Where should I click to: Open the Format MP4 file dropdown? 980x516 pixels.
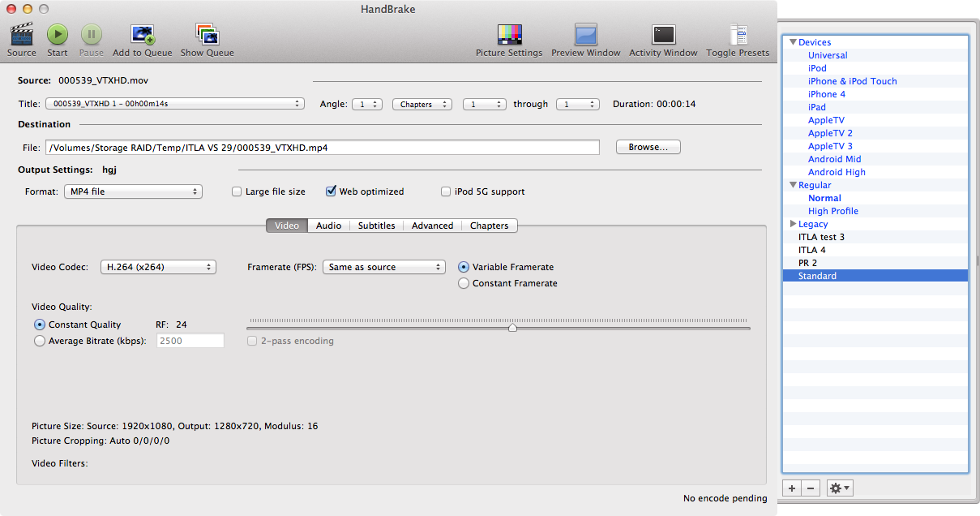tap(133, 191)
